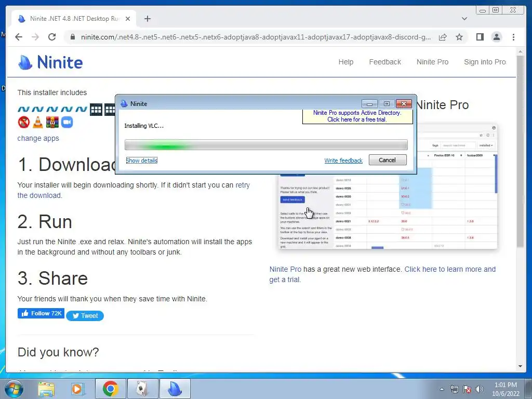Click the Ninite Pro free trial banner
The image size is (532, 399).
tap(357, 116)
